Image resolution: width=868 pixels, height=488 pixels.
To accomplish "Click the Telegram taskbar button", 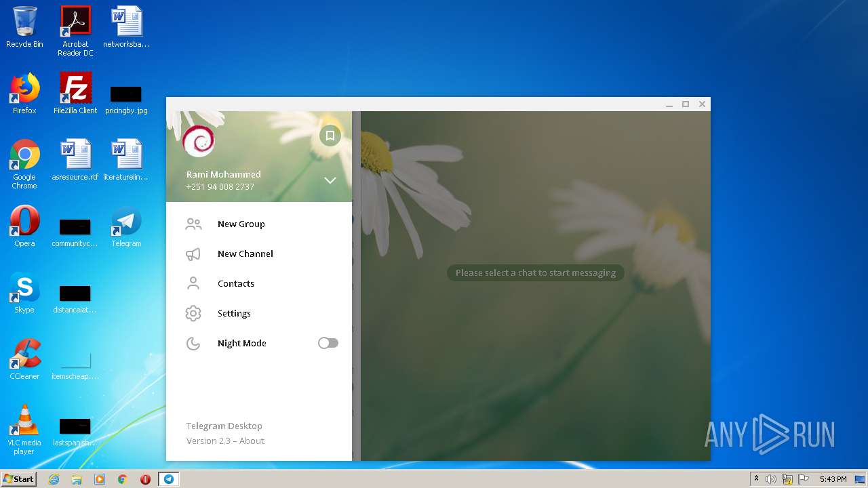I will tap(169, 479).
